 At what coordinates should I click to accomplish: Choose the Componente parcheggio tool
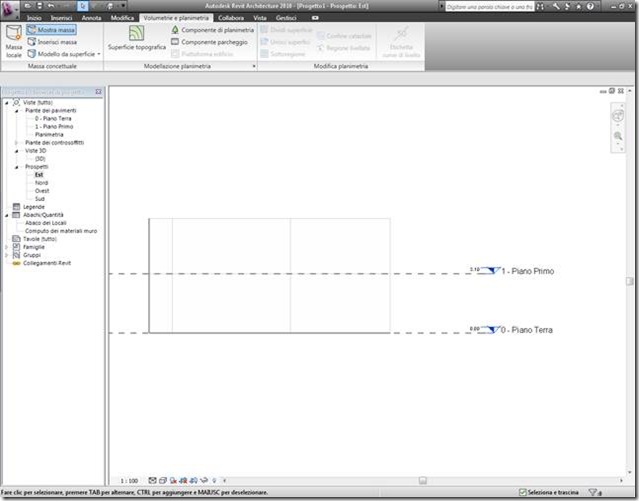tap(209, 42)
